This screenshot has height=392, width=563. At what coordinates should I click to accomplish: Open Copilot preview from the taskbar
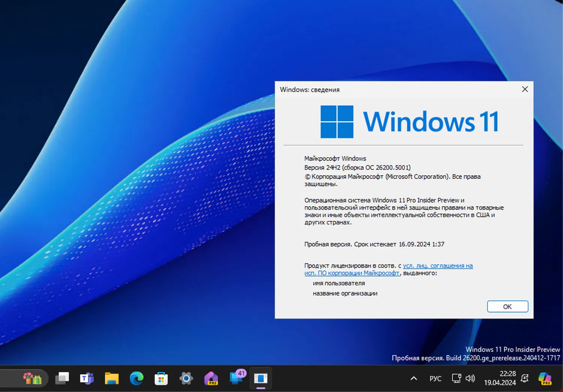coord(545,379)
